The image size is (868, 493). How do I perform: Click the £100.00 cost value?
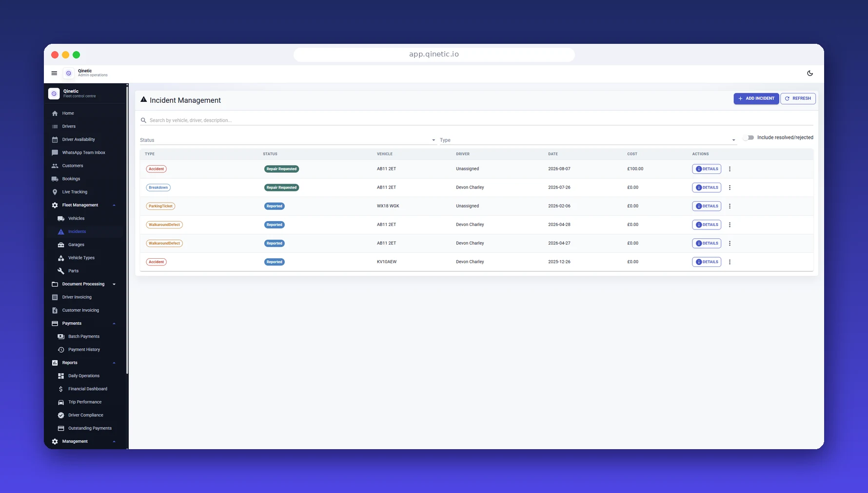635,169
